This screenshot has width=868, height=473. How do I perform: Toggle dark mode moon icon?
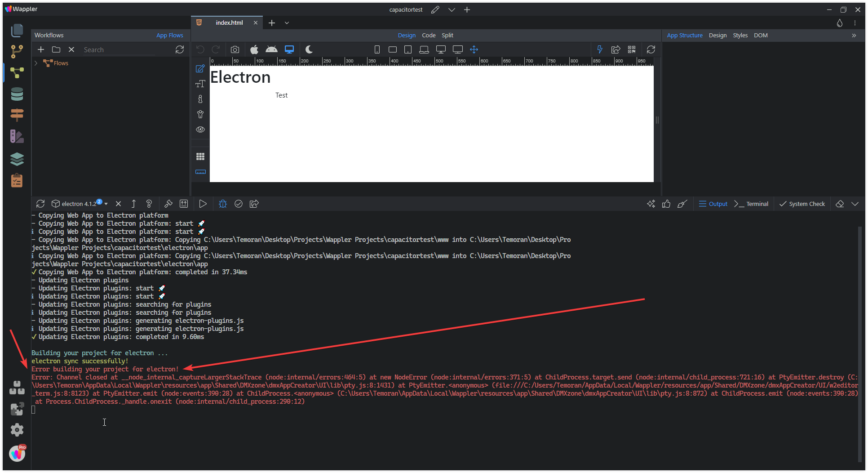(x=309, y=49)
